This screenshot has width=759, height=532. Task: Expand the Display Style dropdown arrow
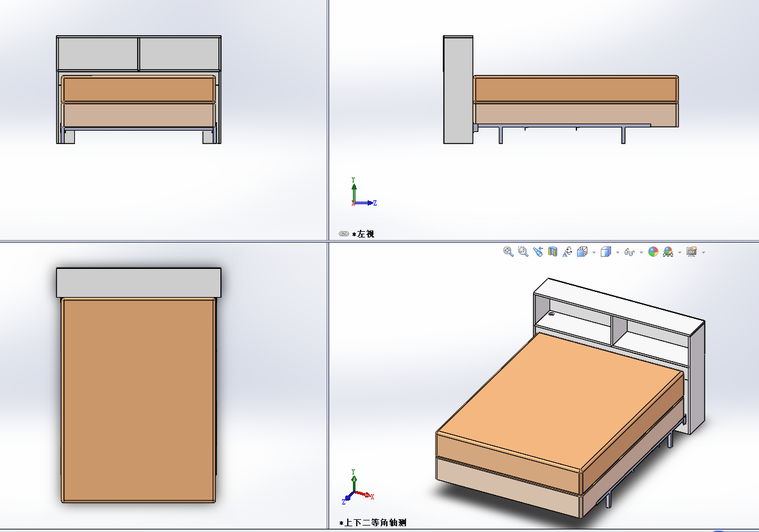[617, 252]
